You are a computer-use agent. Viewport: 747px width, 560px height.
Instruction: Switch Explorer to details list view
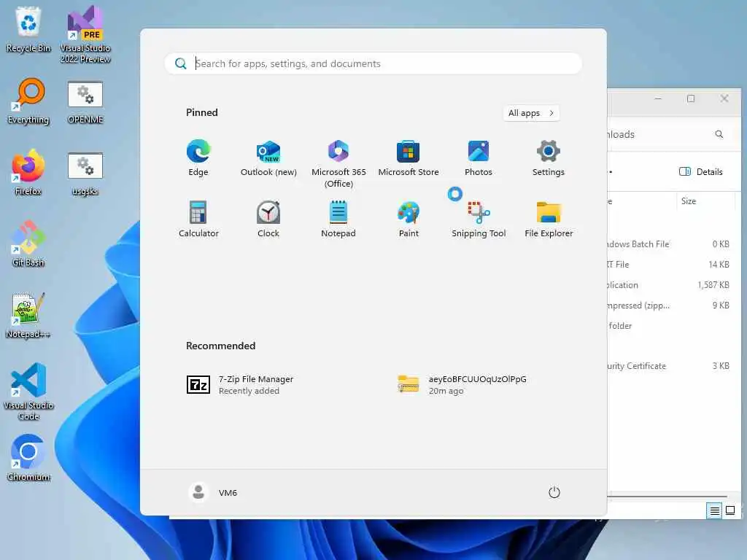(x=714, y=511)
